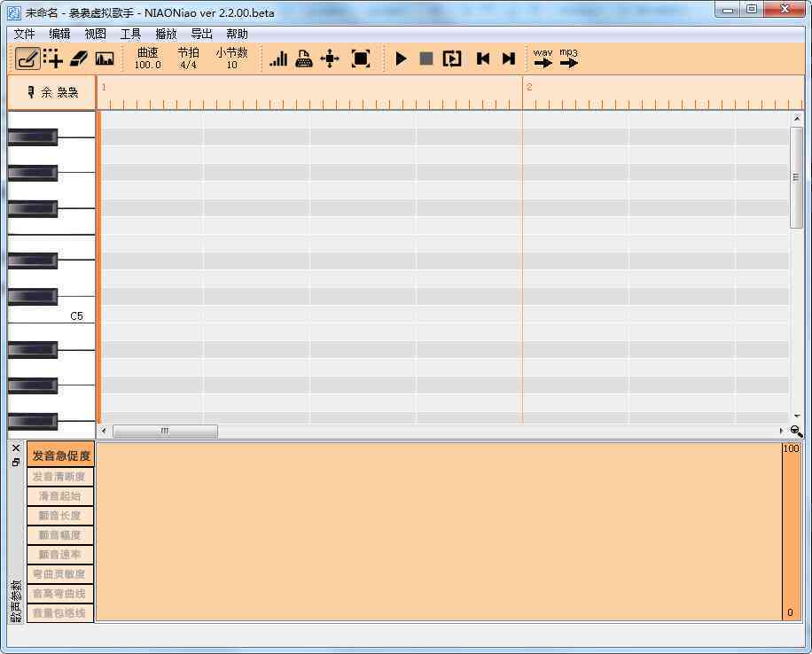Click the 小节数 10 measure count setting
The image size is (812, 654).
point(231,58)
